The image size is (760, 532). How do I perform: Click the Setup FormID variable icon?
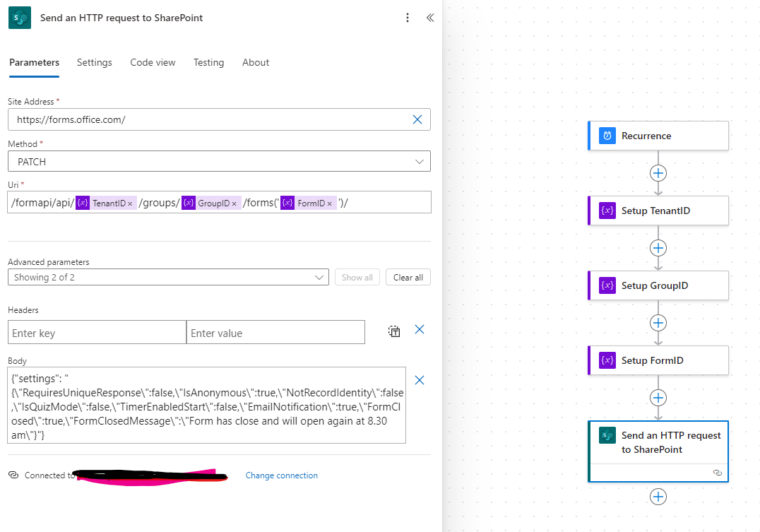[x=607, y=360]
